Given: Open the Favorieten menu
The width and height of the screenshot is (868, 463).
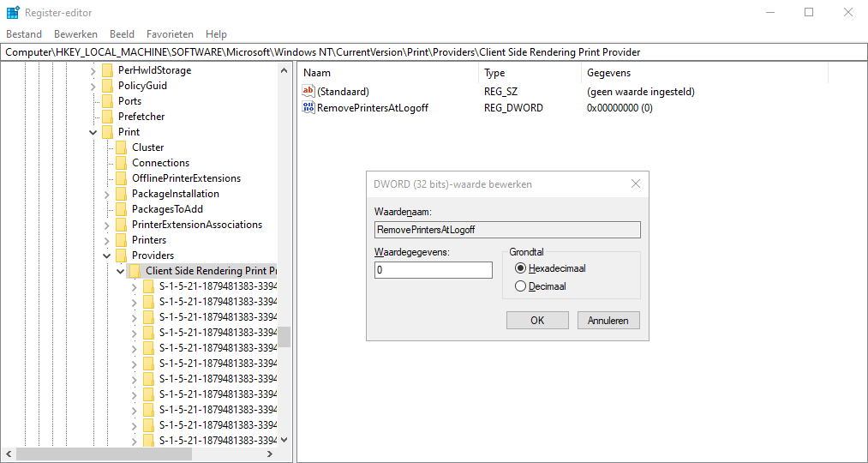Looking at the screenshot, I should click(x=170, y=34).
